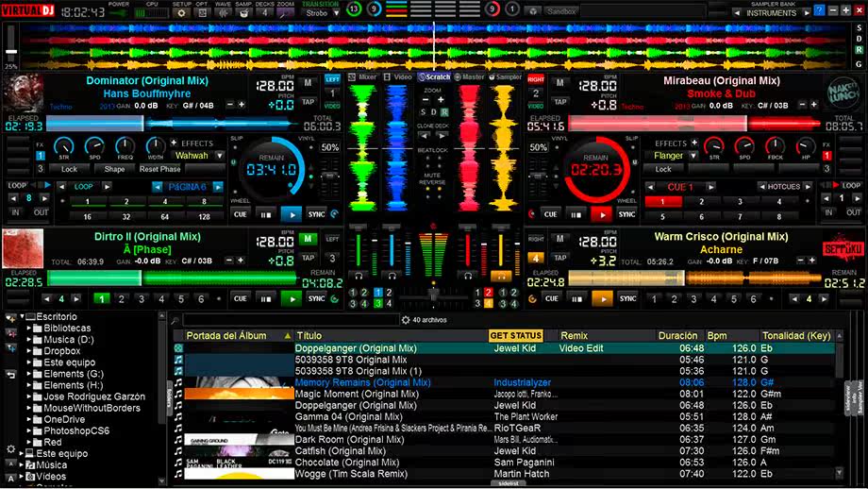Open the Strobo transition dropdown
This screenshot has height=489, width=868.
336,12
